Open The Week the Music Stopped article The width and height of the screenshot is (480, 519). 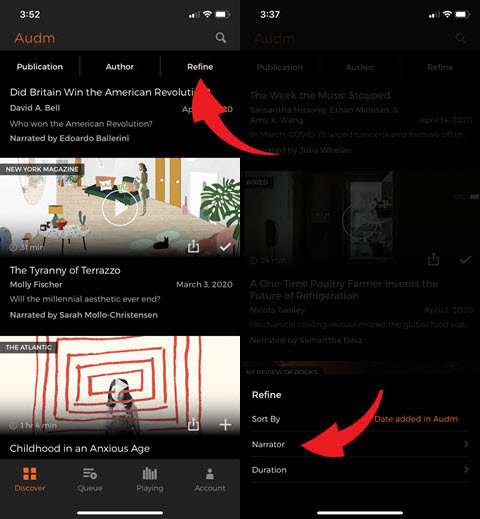(320, 95)
